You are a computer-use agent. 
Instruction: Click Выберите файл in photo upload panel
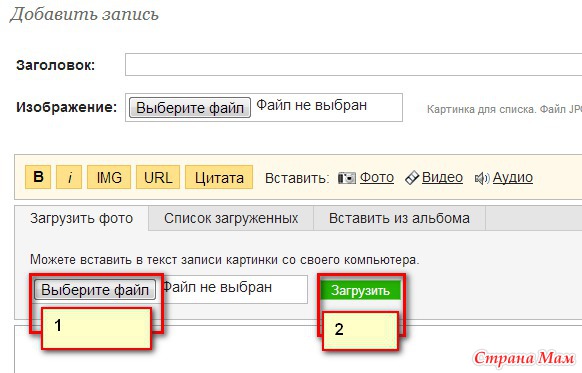click(x=95, y=289)
